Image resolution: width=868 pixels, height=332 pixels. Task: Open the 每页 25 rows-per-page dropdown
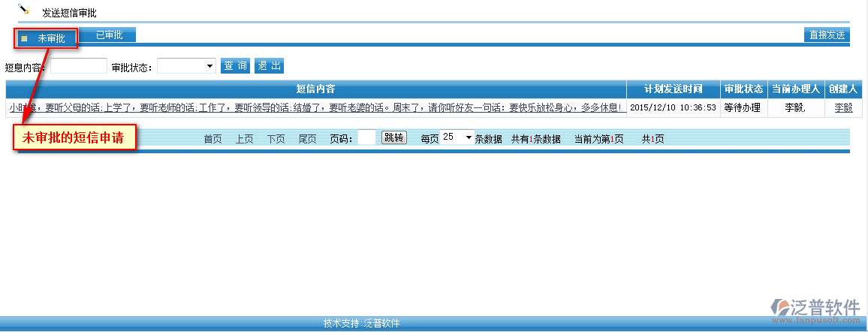pyautogui.click(x=457, y=137)
